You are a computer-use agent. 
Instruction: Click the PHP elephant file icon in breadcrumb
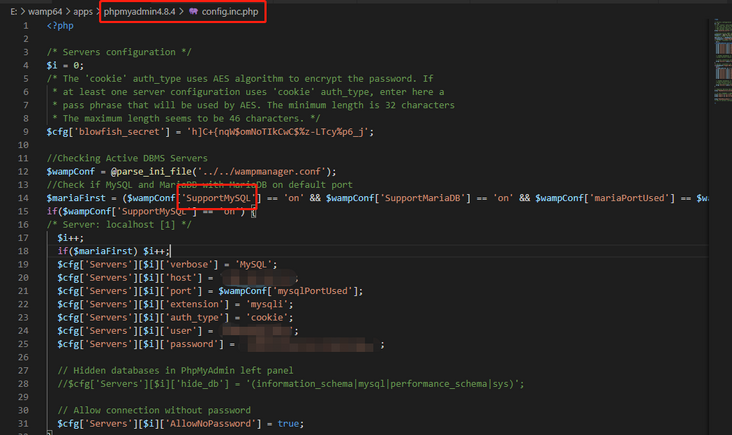193,12
